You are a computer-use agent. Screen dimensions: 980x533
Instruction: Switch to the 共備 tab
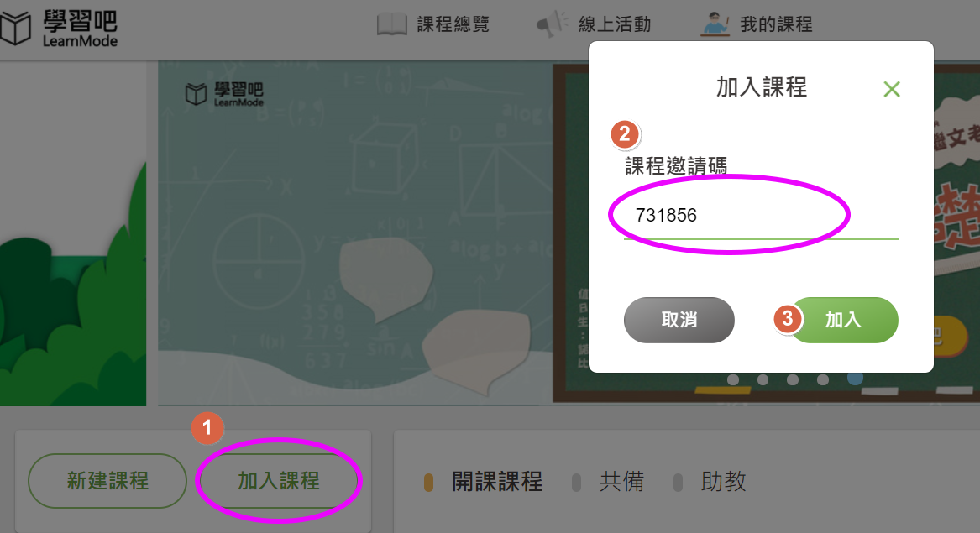click(x=621, y=482)
